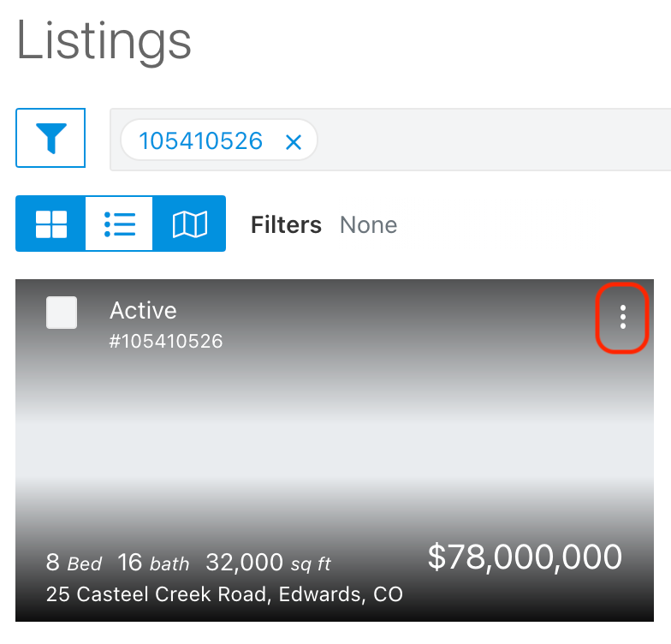Click inside the listings search field

[492, 140]
